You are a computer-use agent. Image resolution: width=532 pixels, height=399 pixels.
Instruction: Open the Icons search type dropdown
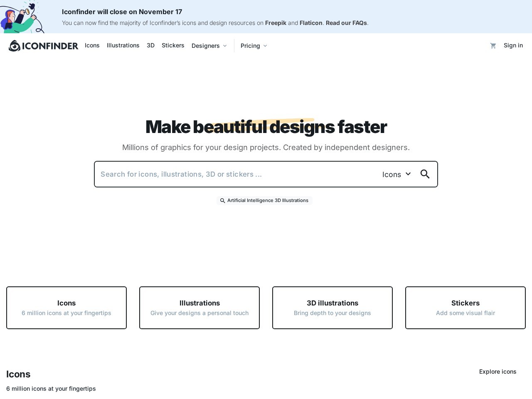pos(396,174)
